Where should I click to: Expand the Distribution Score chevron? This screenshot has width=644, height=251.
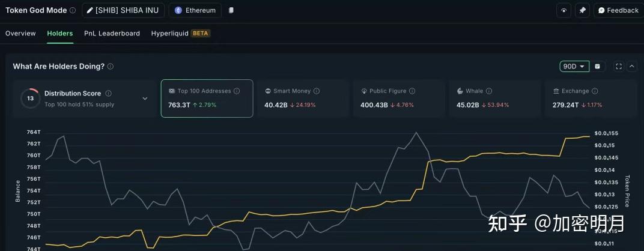[x=145, y=98]
